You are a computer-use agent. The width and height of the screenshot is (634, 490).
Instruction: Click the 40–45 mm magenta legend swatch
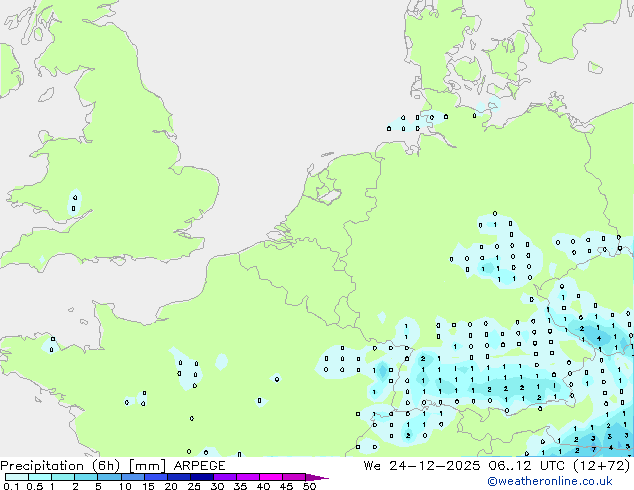[271, 477]
